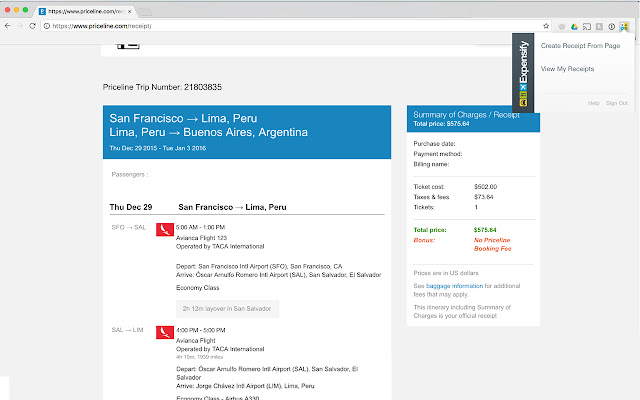Viewport: 640px width, 400px height.
Task: Click 'Lima, Peru → Buenos Aires, Argentina' heading
Action: [209, 132]
